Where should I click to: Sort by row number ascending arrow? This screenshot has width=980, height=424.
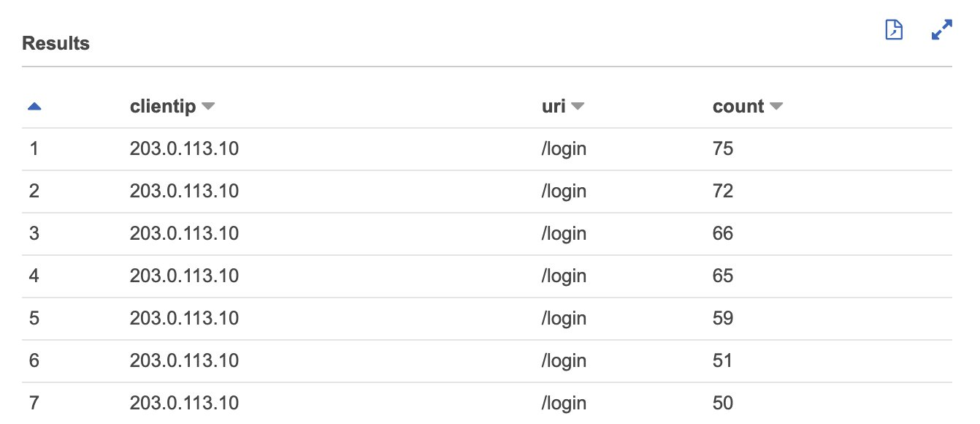34,107
